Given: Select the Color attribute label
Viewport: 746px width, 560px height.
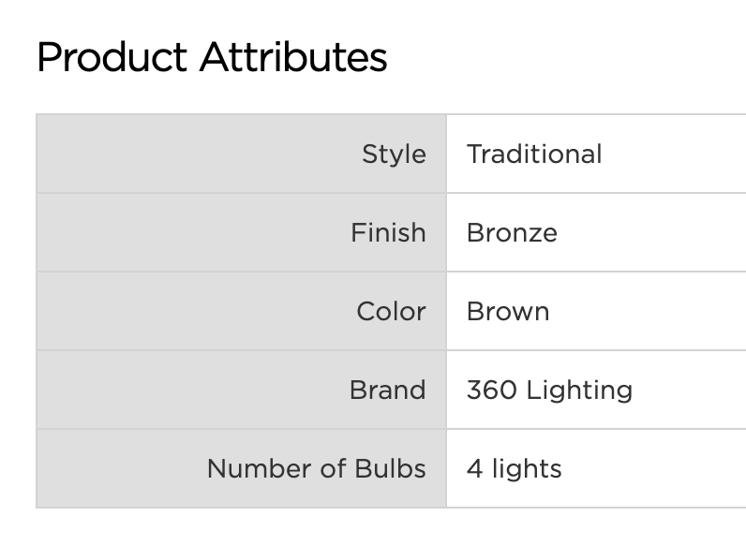Looking at the screenshot, I should tap(391, 311).
